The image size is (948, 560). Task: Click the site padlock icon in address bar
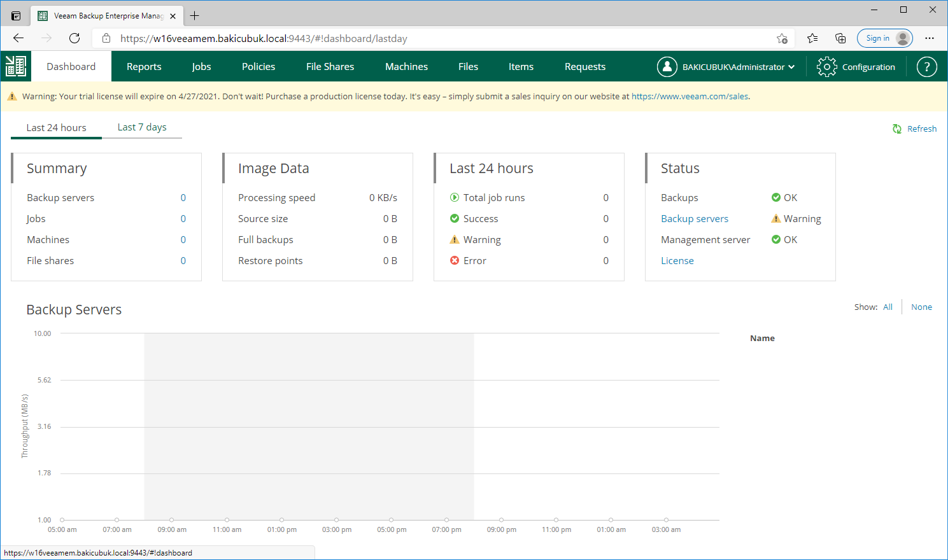click(x=106, y=38)
